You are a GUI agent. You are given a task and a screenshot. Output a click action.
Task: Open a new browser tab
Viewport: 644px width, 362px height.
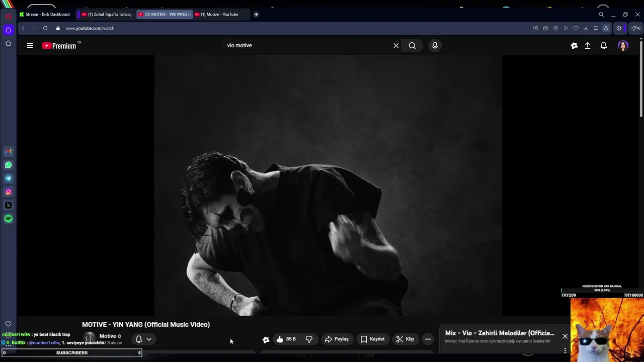[256, 14]
